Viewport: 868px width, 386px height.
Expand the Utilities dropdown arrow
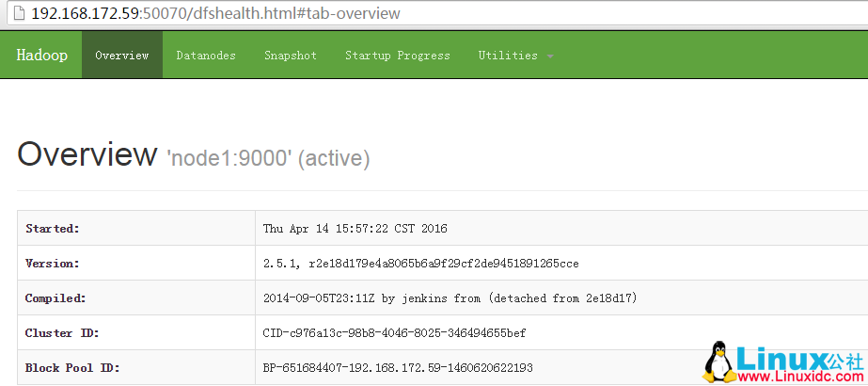550,56
